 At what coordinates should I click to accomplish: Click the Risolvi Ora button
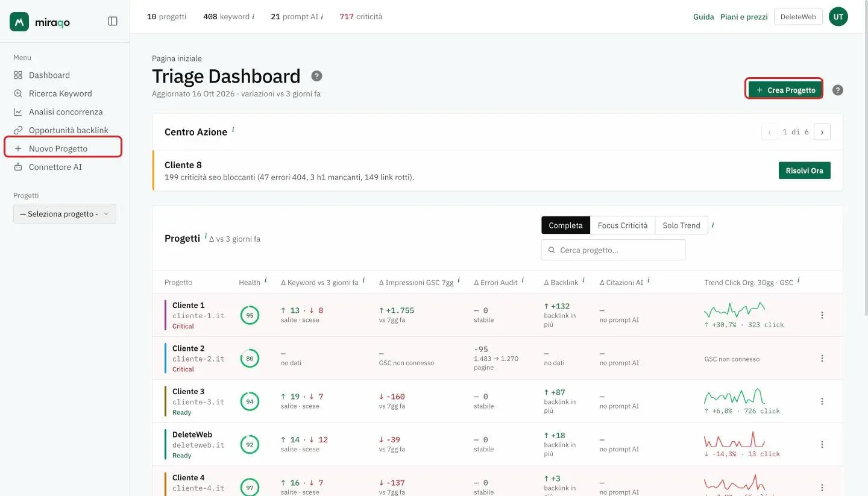point(805,171)
